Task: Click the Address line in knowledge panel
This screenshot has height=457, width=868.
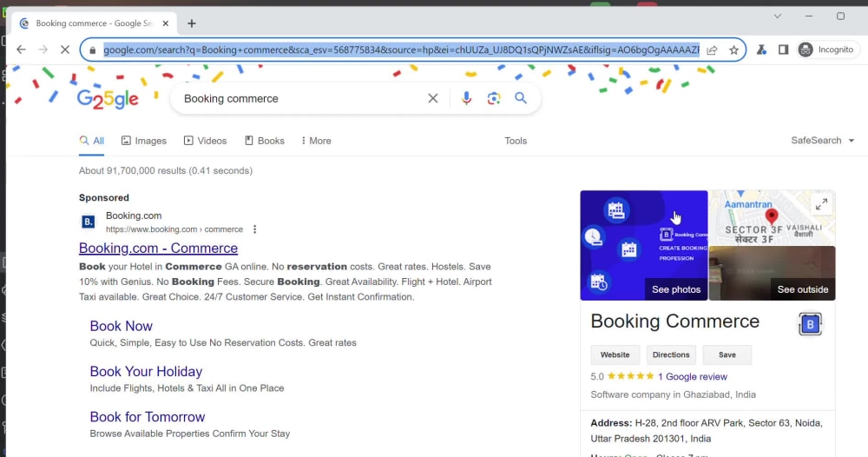Action: [707, 431]
